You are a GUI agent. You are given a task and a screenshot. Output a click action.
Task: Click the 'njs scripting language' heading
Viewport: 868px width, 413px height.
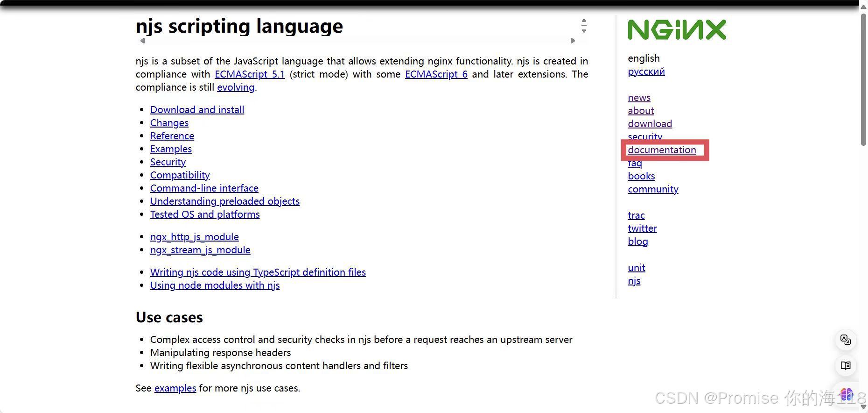coord(239,26)
